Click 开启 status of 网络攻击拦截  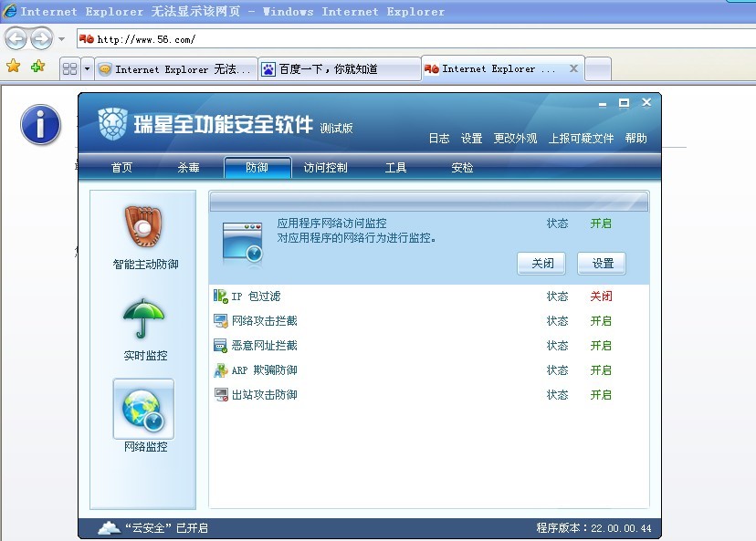tap(601, 321)
